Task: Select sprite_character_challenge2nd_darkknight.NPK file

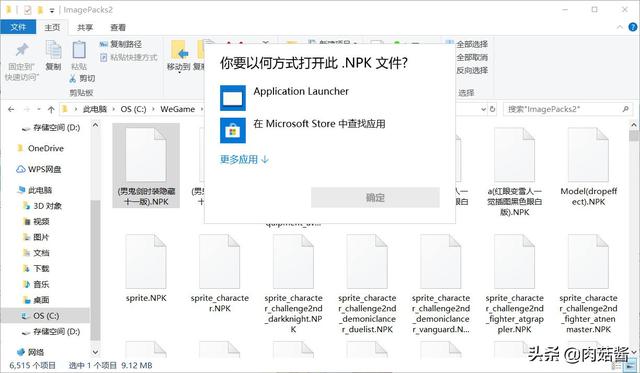Action: click(x=293, y=283)
